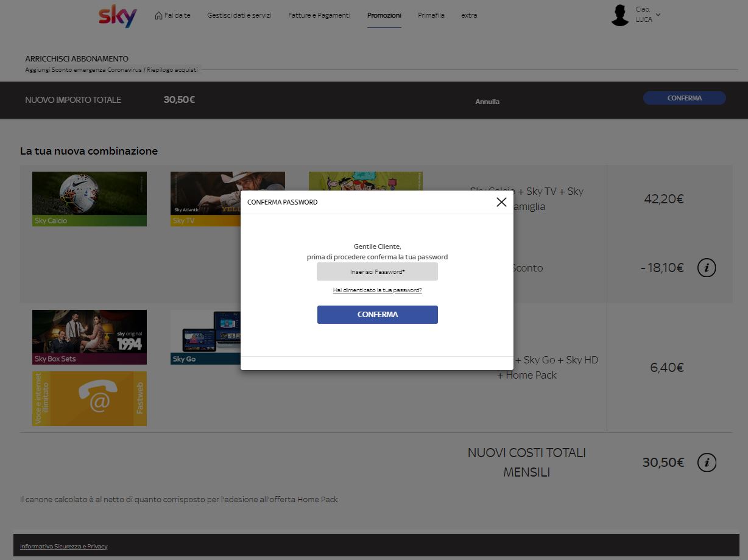
Task: Select the Sky Go thumbnail
Action: (205, 337)
